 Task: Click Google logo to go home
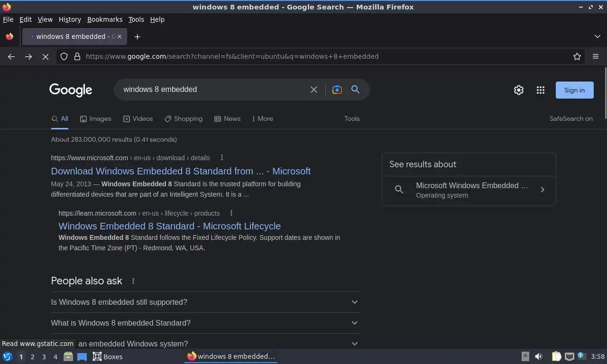click(x=71, y=90)
